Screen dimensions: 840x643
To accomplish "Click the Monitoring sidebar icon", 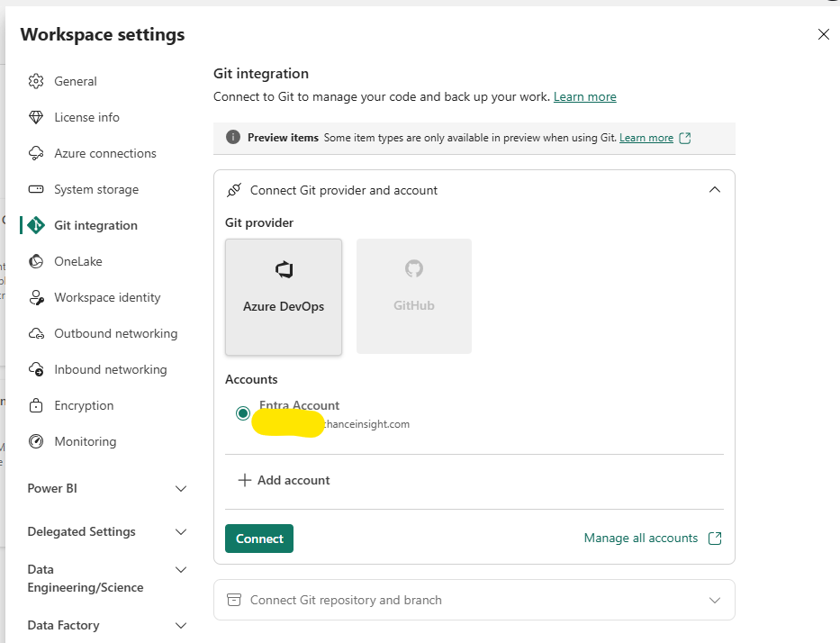I will coord(36,441).
